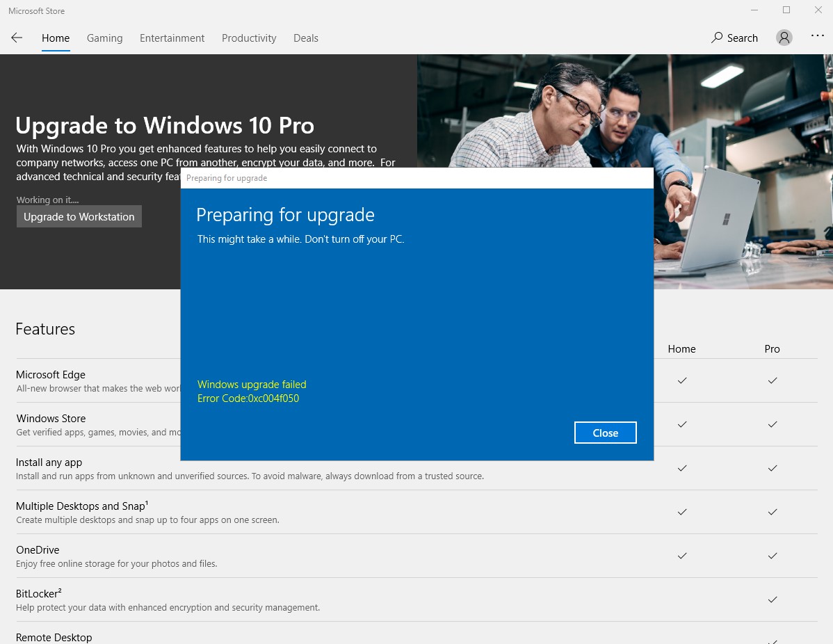Click the OneDrive free online storage description
The width and height of the screenshot is (833, 644).
(x=116, y=564)
